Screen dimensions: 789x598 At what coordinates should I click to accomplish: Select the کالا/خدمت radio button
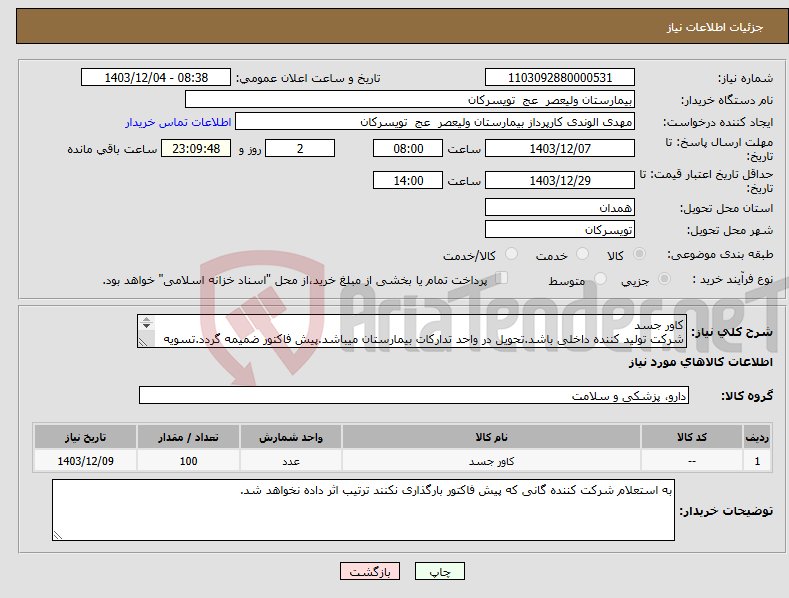[x=511, y=254]
